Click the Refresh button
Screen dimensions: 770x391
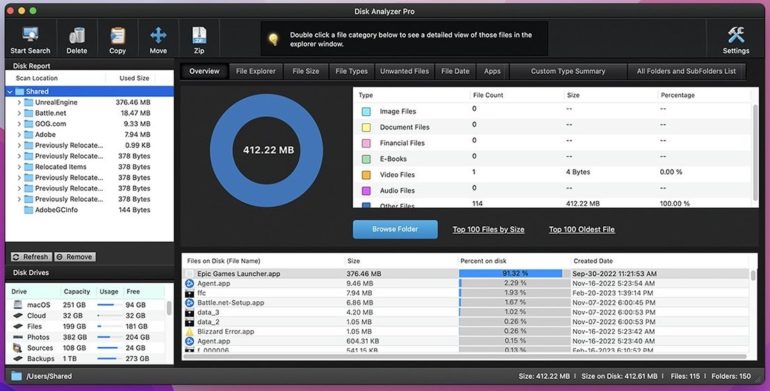coord(31,257)
